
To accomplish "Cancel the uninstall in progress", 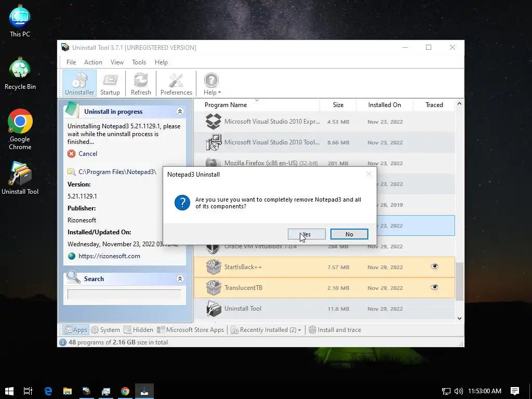I will pos(87,154).
